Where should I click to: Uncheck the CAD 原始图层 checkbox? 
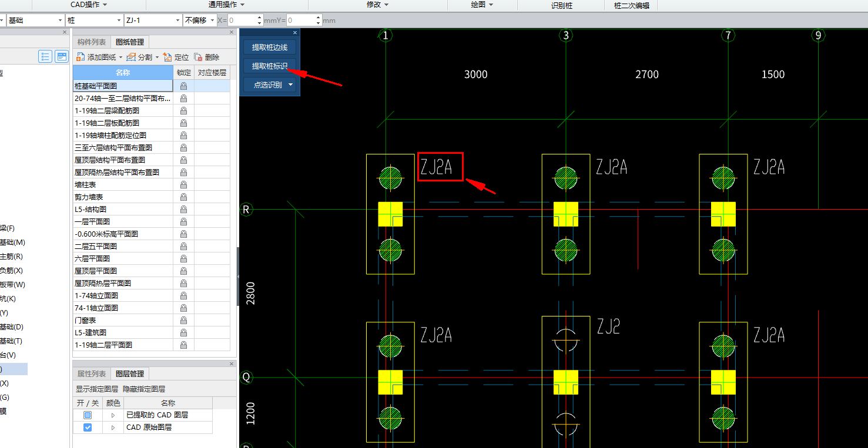click(88, 427)
